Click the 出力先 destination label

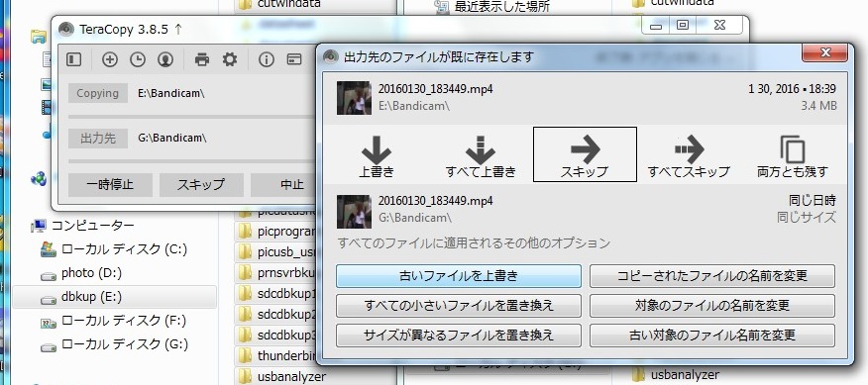(x=97, y=139)
